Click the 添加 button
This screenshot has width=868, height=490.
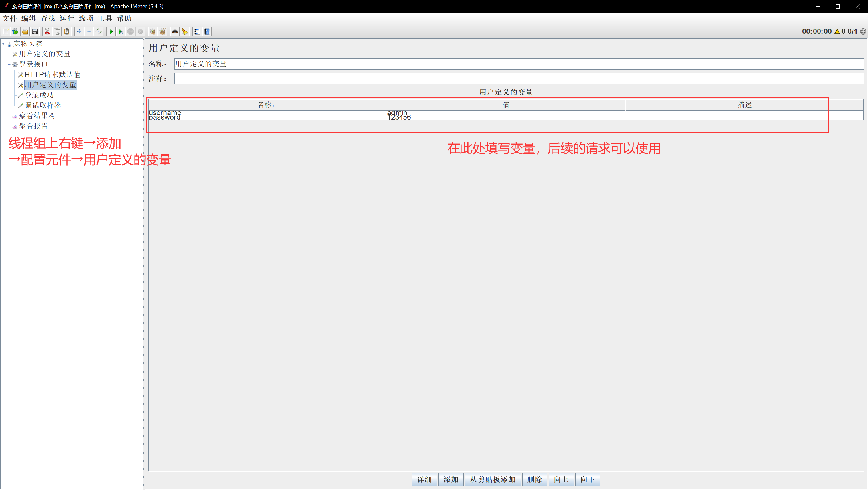tap(450, 479)
